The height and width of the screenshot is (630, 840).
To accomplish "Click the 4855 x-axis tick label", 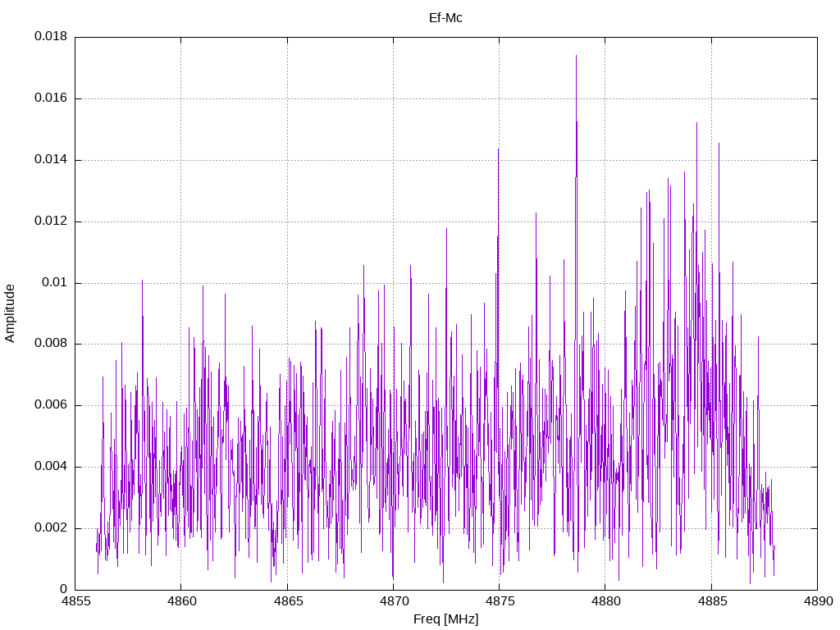I will [x=75, y=601].
